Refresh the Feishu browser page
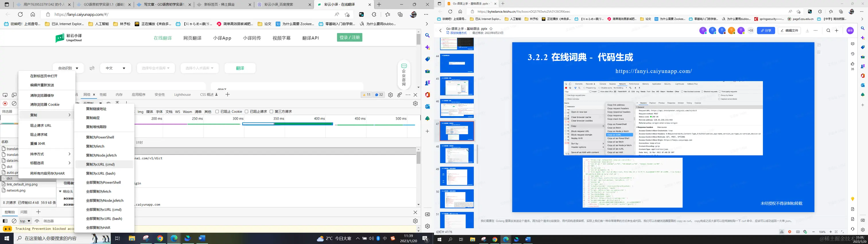This screenshot has width=868, height=244. [x=450, y=11]
